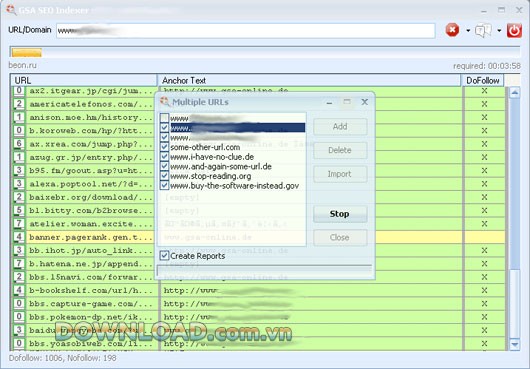This screenshot has width=530, height=369.
Task: Minimize the Multiple URLs dialog
Action: (x=329, y=102)
